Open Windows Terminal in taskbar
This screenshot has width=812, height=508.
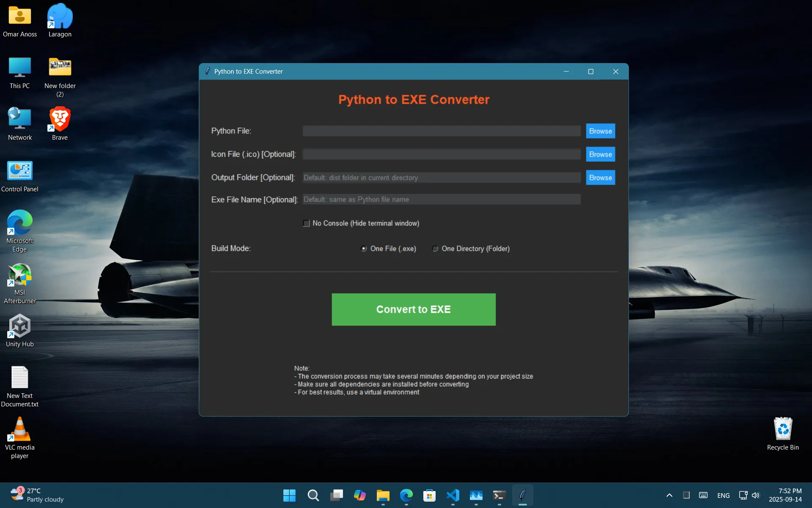click(499, 495)
